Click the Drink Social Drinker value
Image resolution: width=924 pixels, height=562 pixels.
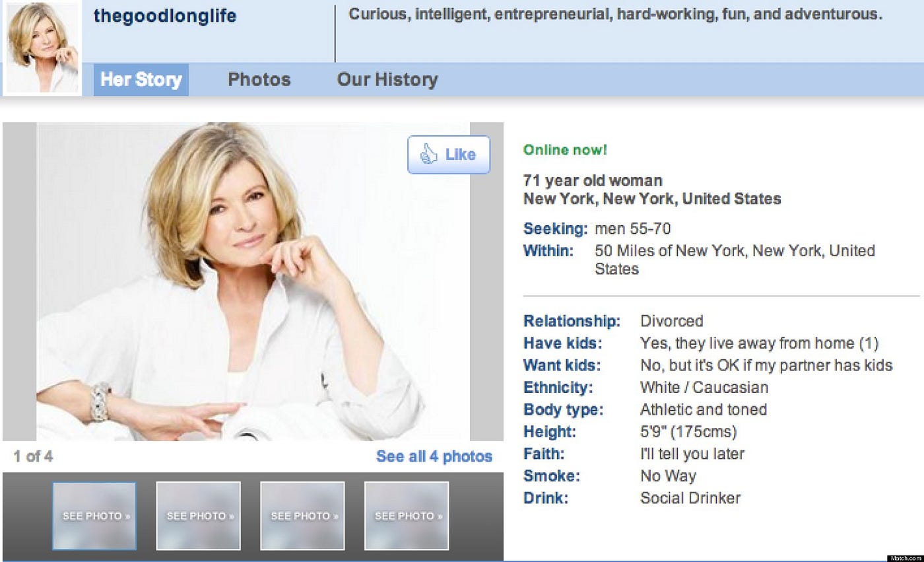pos(690,498)
